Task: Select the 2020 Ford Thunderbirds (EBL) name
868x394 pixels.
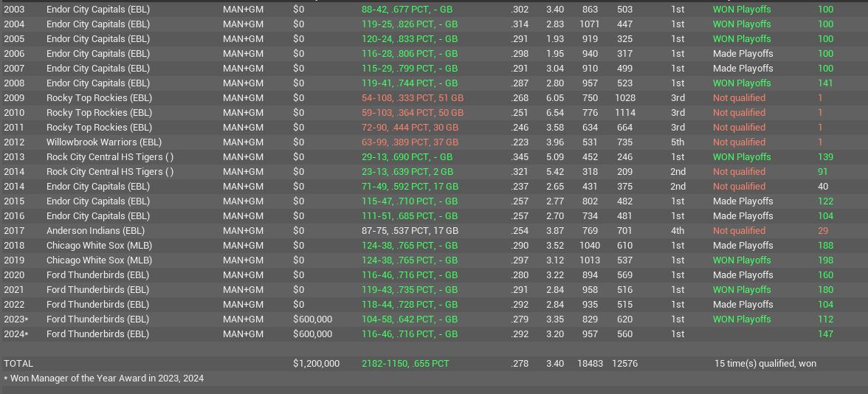Action: 98,275
